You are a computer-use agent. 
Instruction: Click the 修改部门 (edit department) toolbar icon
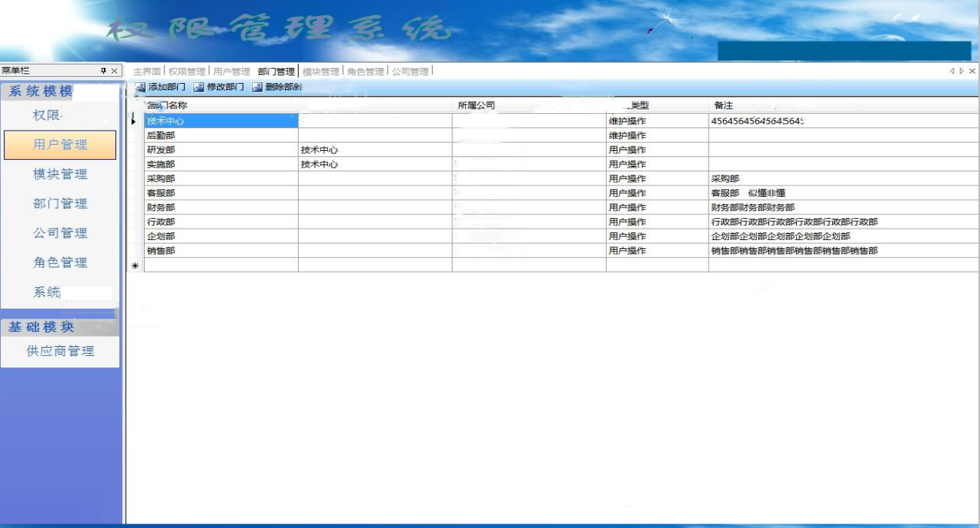coord(199,87)
